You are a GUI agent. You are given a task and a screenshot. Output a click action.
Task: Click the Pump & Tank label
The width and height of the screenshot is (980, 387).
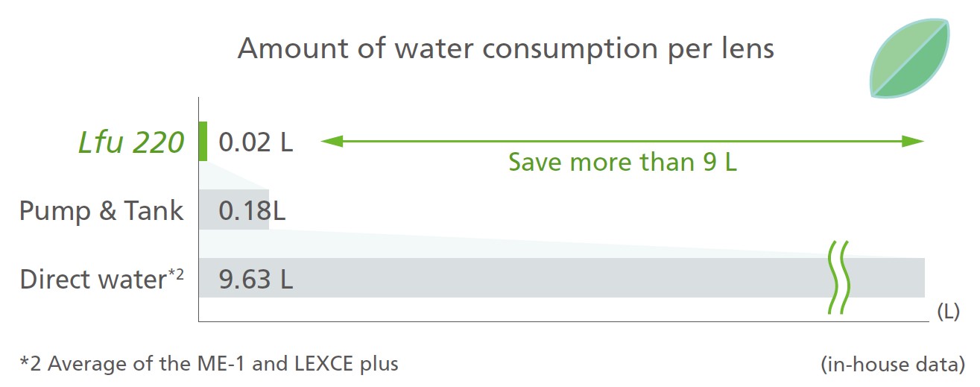coord(101,210)
